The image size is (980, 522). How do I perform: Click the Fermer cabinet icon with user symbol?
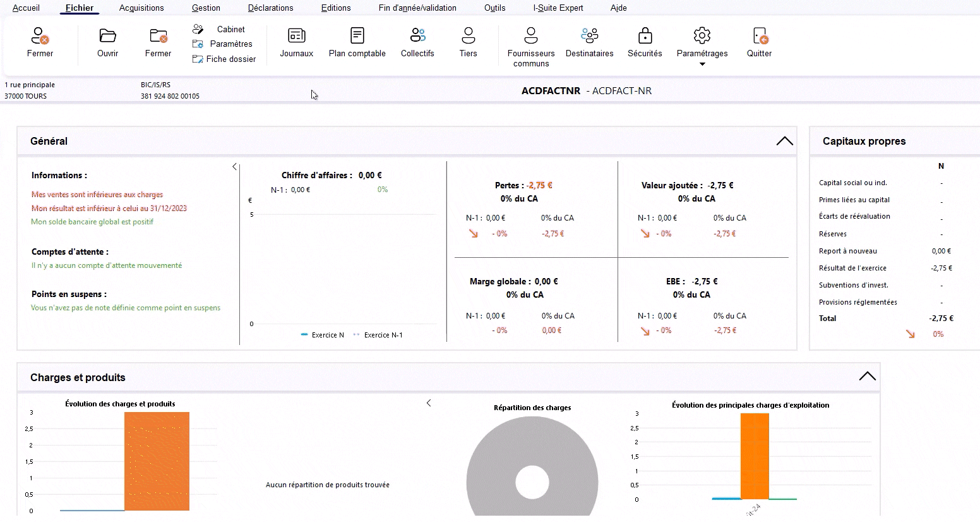[x=40, y=42]
